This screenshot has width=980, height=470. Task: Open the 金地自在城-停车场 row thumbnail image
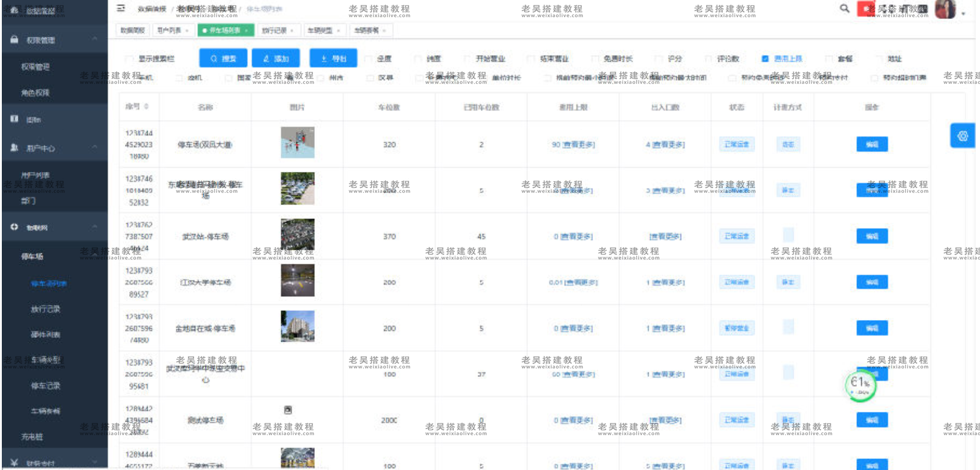tap(298, 326)
